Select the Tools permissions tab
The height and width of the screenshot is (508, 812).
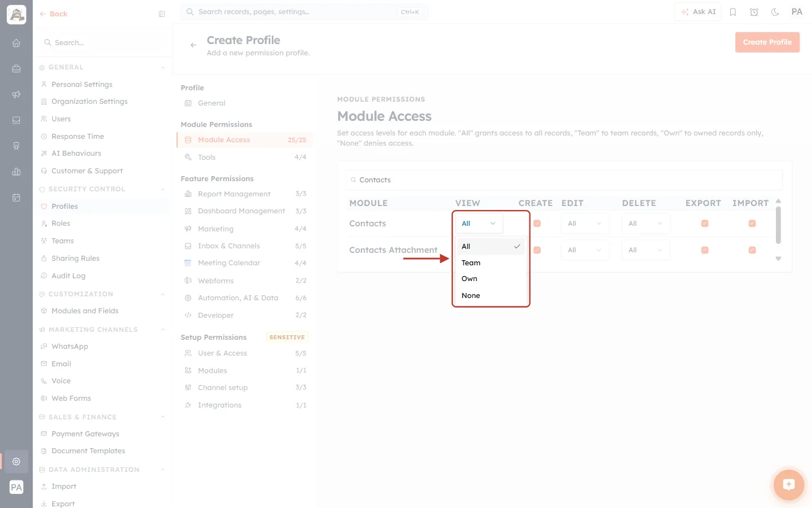pyautogui.click(x=245, y=157)
